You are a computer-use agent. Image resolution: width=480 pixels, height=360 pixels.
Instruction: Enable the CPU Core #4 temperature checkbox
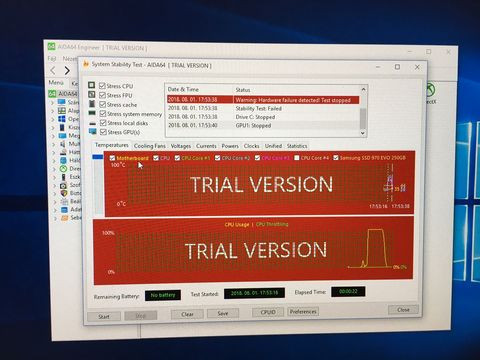296,158
